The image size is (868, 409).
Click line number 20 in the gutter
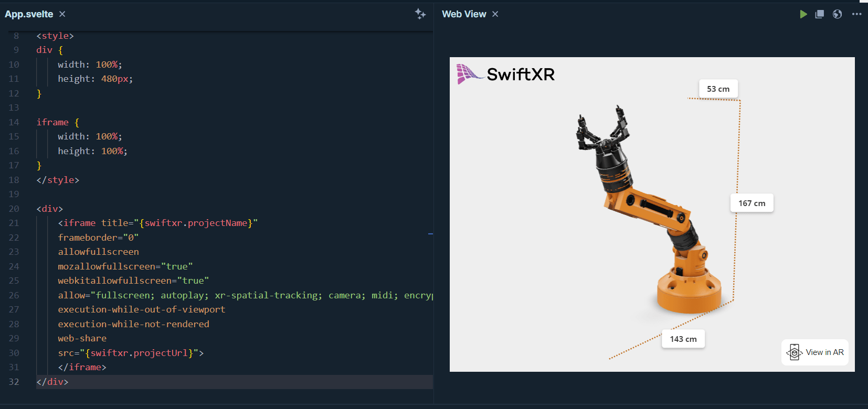tap(14, 209)
